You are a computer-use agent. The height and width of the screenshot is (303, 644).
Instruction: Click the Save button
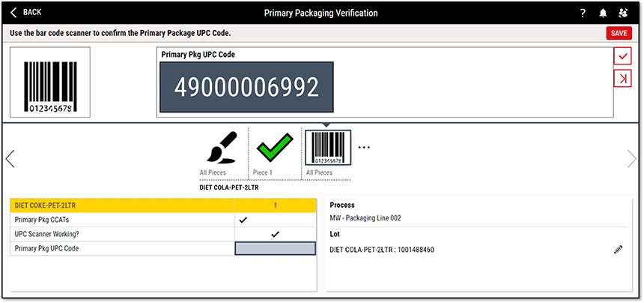619,33
